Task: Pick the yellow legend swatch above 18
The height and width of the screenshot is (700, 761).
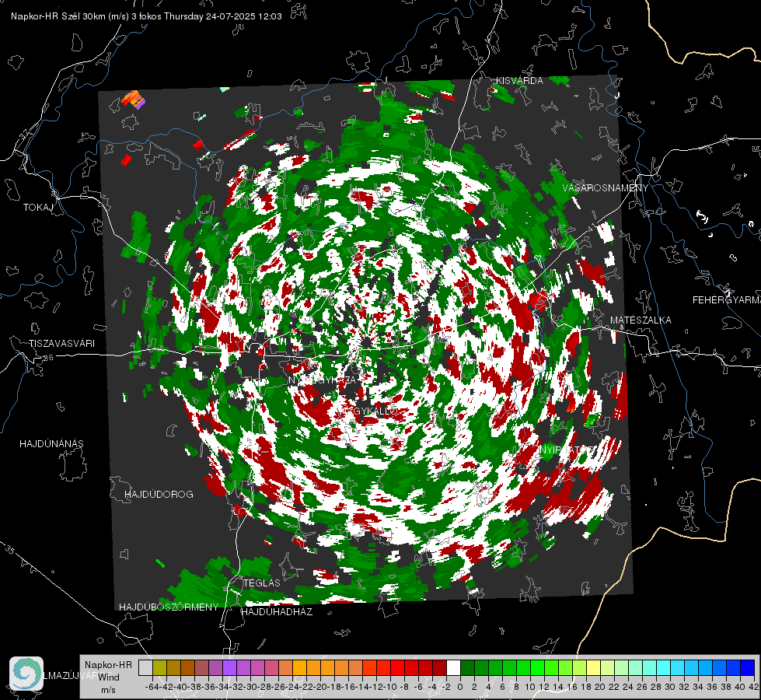Action: tap(593, 668)
